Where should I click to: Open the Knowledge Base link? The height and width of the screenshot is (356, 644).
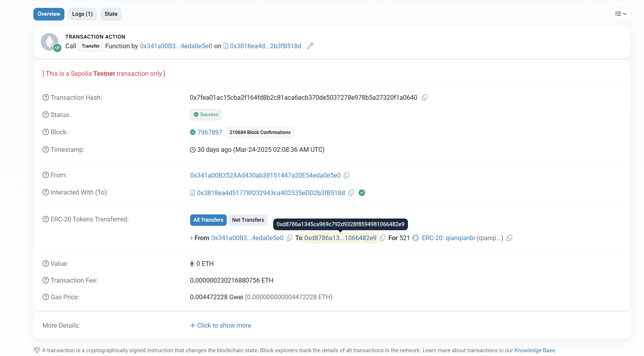point(534,350)
